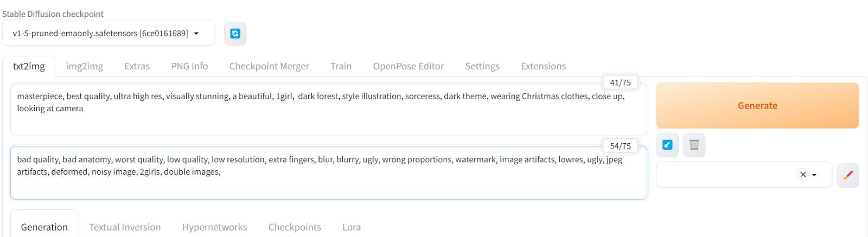Open the Extras tab
Viewport: 868px width, 237px height.
[137, 66]
